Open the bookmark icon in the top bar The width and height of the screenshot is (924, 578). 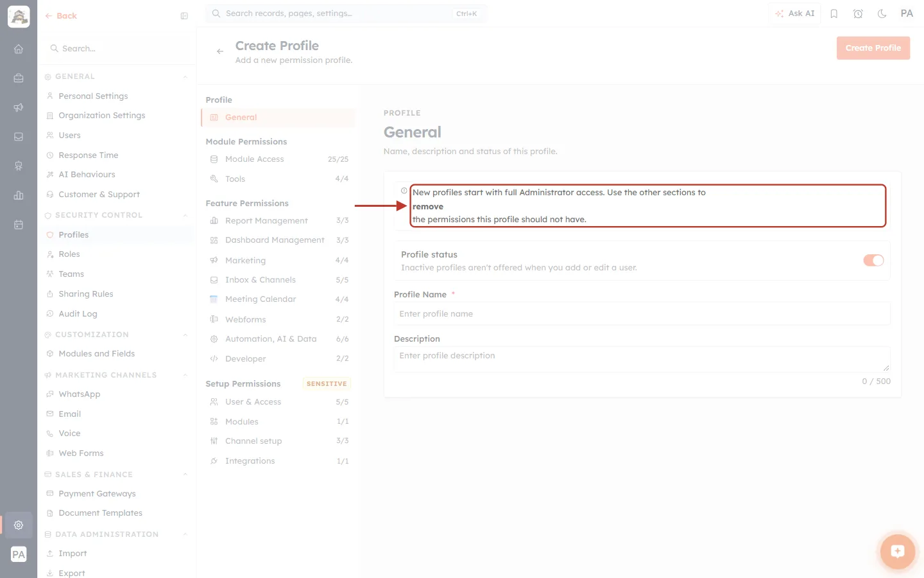coord(834,13)
